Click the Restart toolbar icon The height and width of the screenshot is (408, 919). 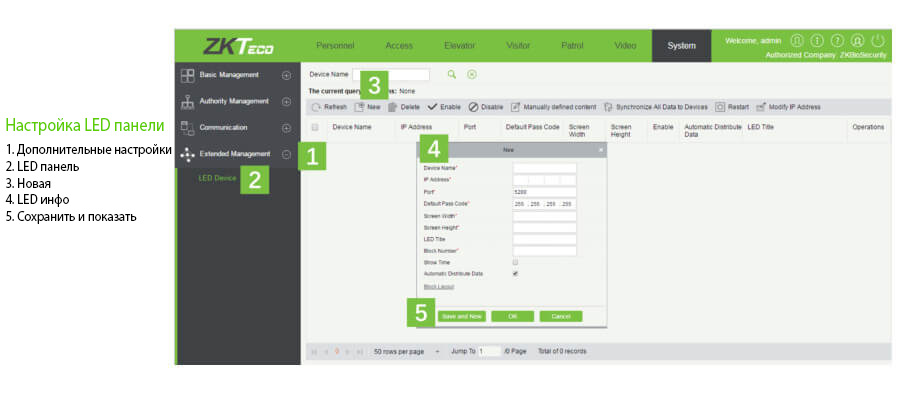pyautogui.click(x=720, y=106)
